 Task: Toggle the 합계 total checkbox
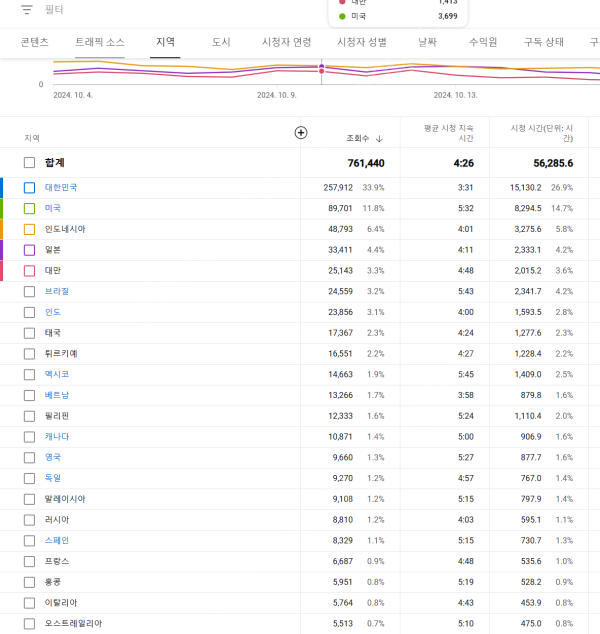[x=29, y=163]
